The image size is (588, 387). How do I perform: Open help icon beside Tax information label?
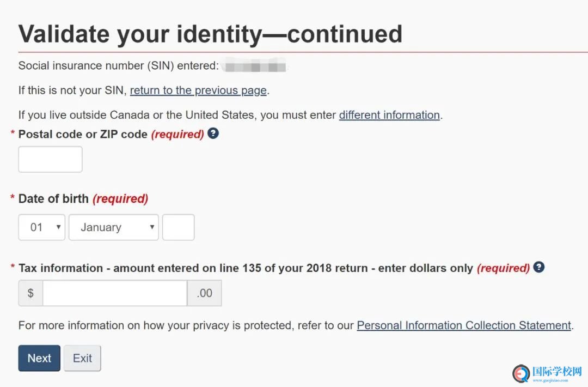[539, 267]
